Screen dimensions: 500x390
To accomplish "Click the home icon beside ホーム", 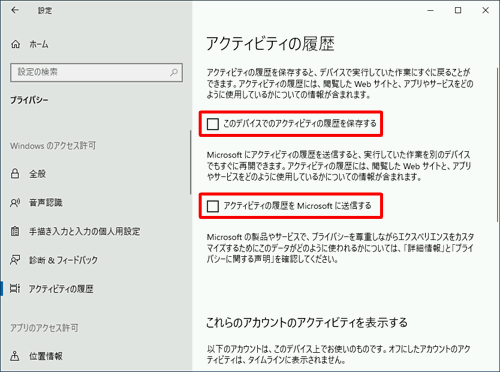I will (16, 44).
